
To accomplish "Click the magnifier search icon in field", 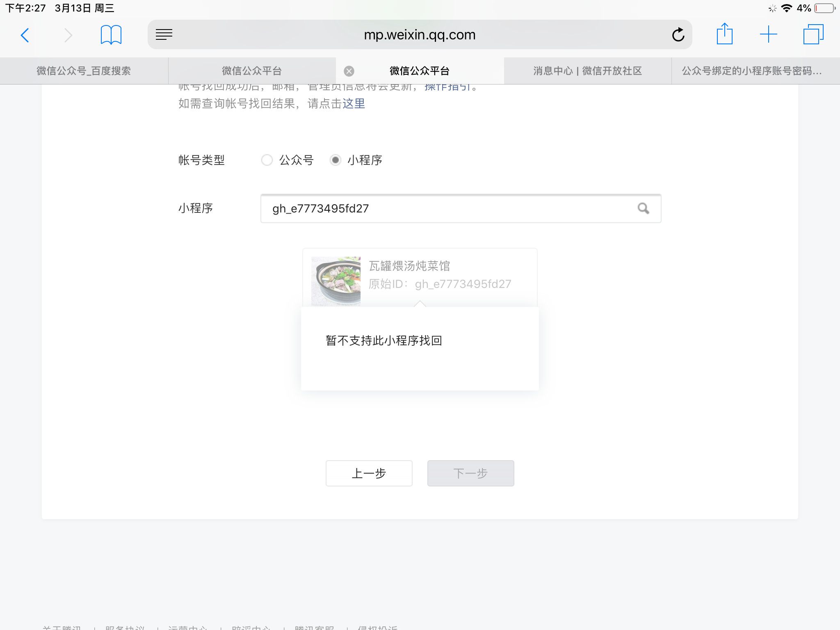I will tap(643, 208).
